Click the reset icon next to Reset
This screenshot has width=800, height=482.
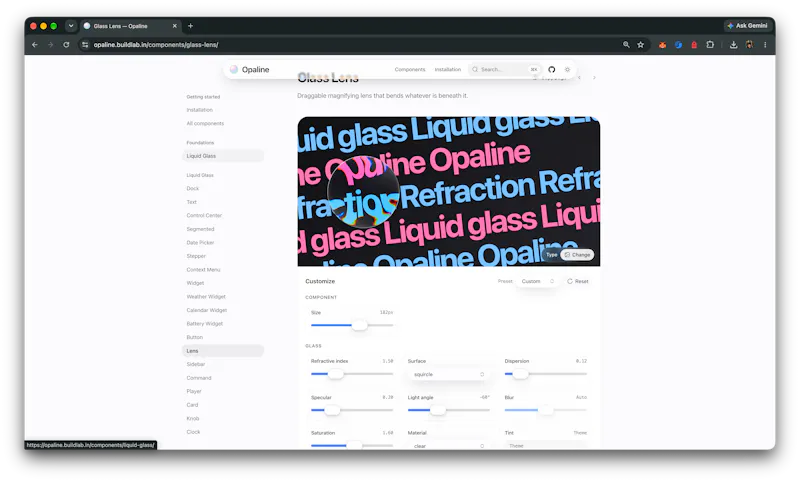tap(570, 281)
